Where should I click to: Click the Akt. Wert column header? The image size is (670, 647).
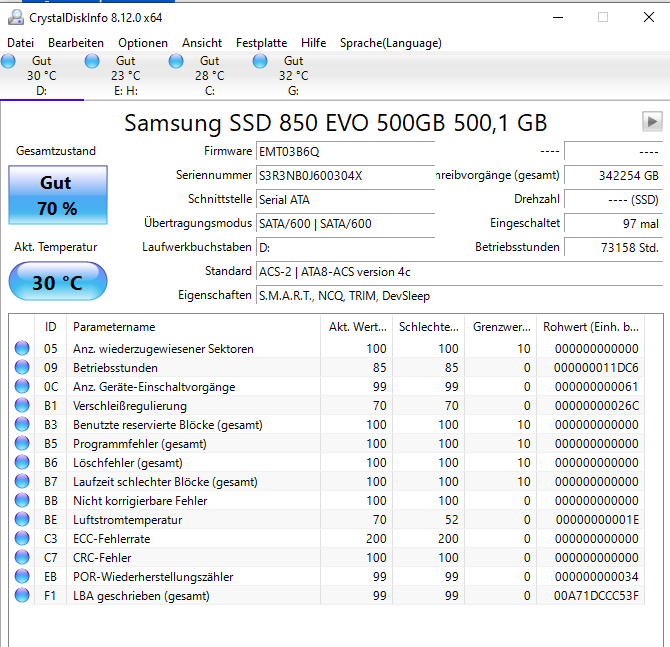(357, 327)
